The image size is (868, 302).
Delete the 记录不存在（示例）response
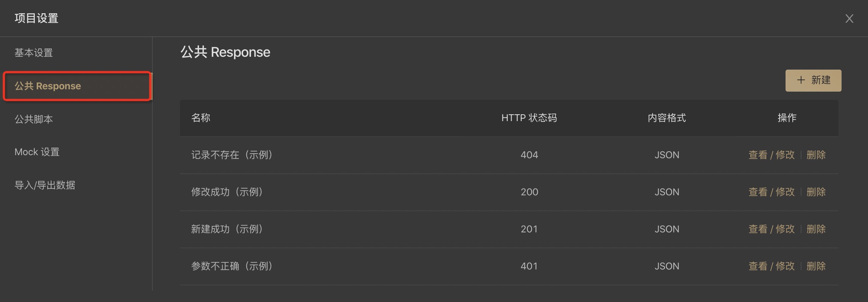click(816, 155)
